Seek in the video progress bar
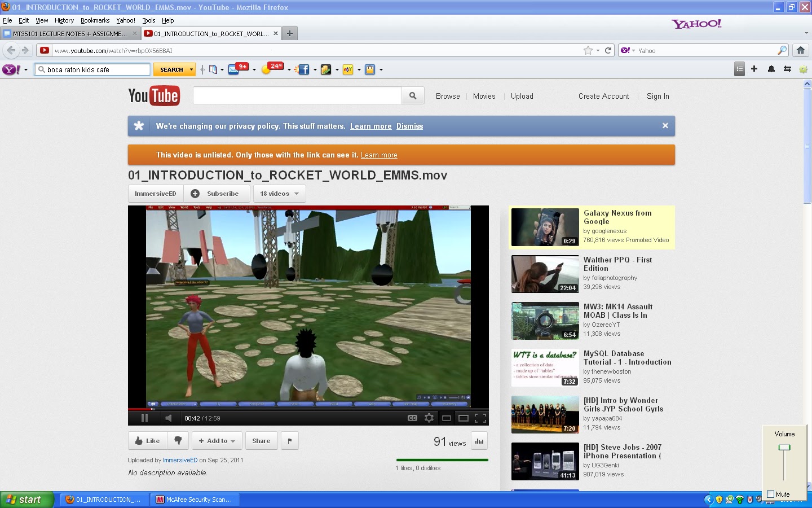This screenshot has width=812, height=508. (308, 409)
